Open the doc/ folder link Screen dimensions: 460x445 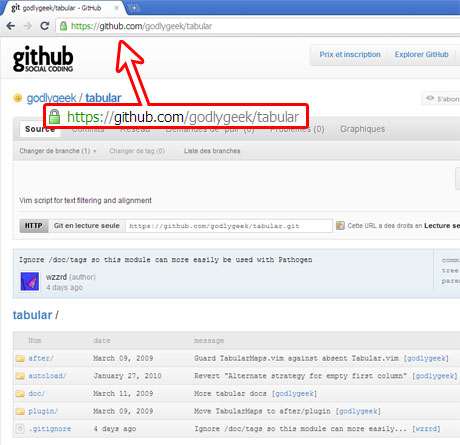37,394
